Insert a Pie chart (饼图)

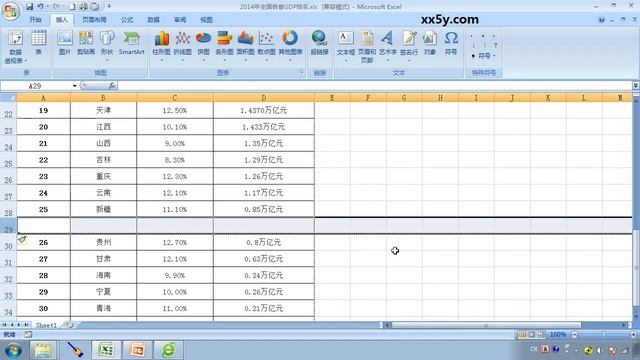tap(203, 46)
